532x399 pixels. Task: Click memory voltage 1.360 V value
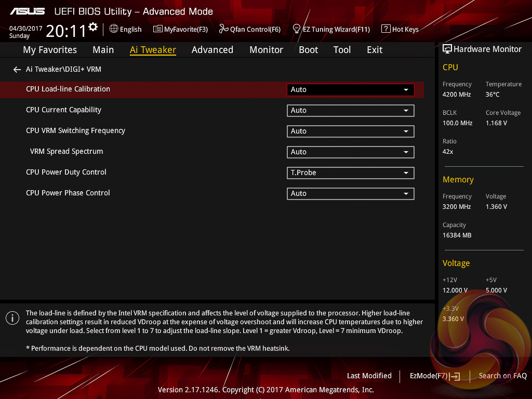[x=496, y=207]
